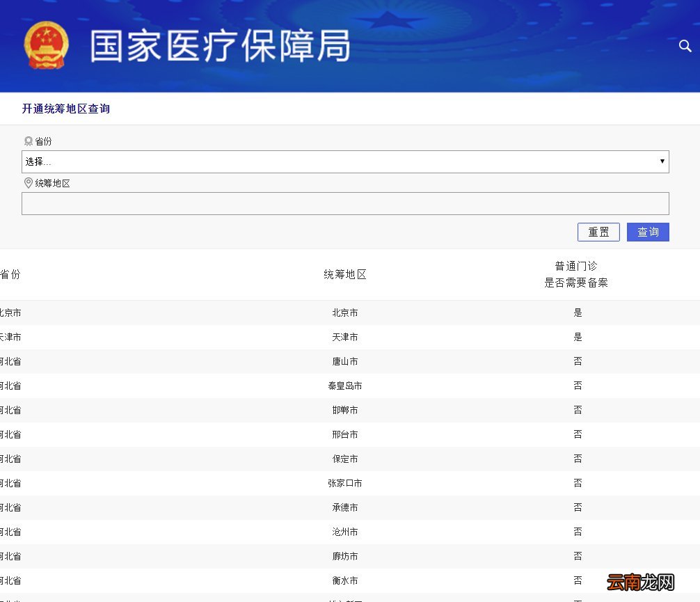Click the 统筹地区 field label above the input
Screen dimensions: 700x602
click(53, 184)
